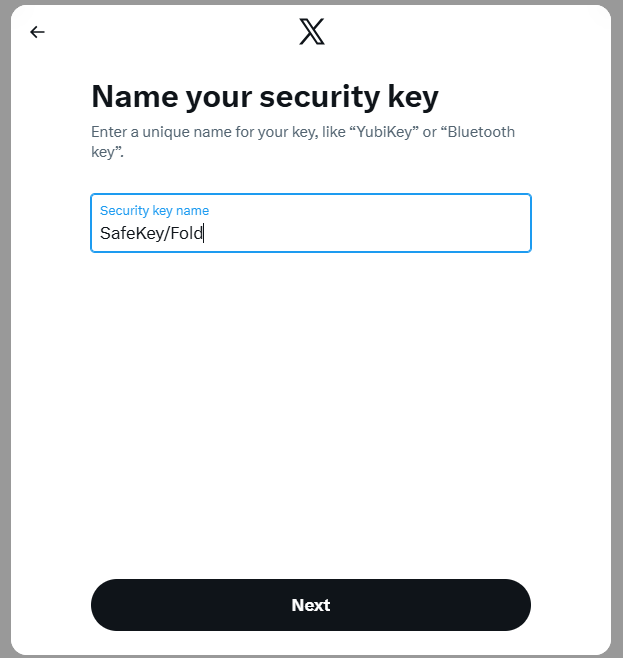Click the X logo at the top
The image size is (623, 658).
[312, 32]
